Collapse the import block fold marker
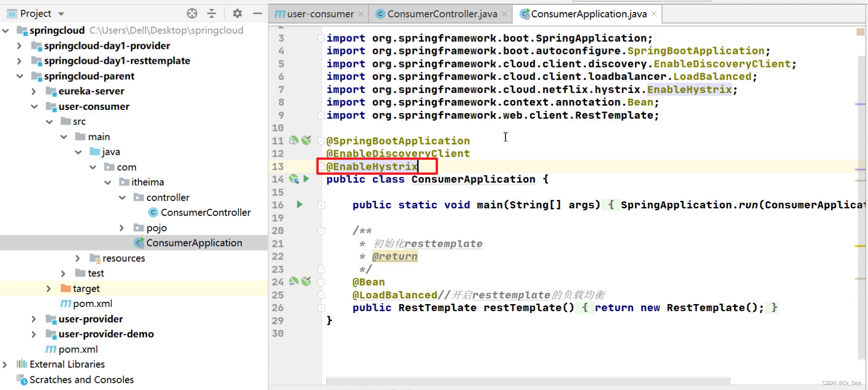Viewport: 868px width, 390px height. pyautogui.click(x=322, y=38)
